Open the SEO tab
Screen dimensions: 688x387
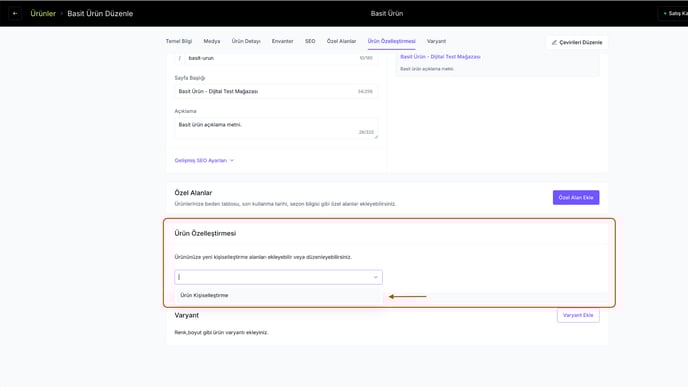pyautogui.click(x=310, y=41)
